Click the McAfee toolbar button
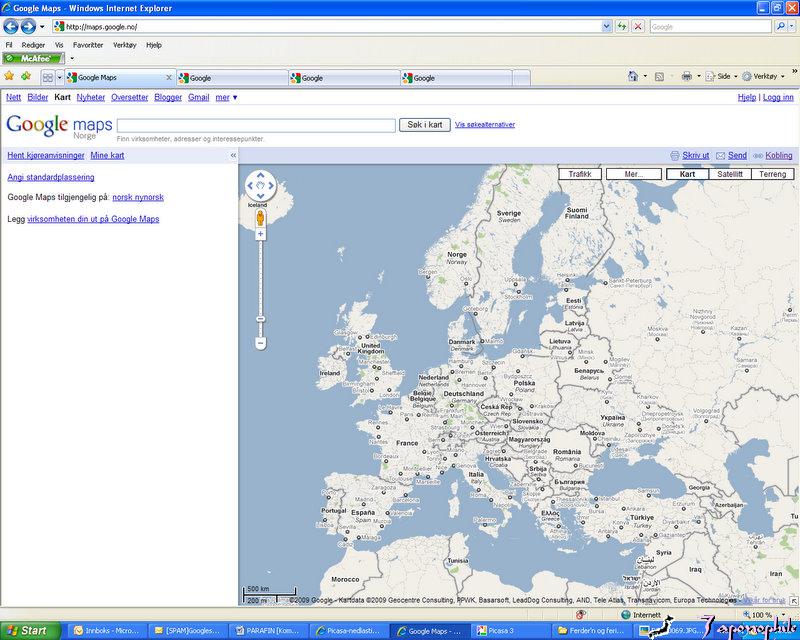The height and width of the screenshot is (640, 800). pos(34,58)
